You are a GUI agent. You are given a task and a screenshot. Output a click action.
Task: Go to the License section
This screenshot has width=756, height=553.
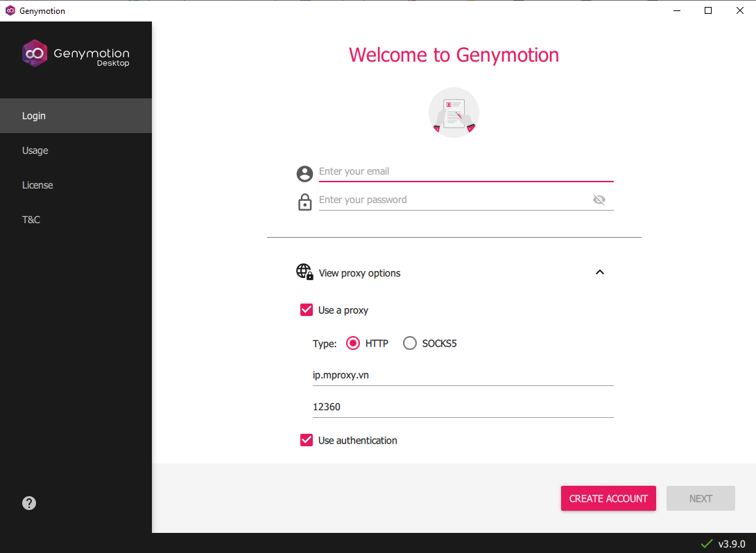[x=76, y=185]
